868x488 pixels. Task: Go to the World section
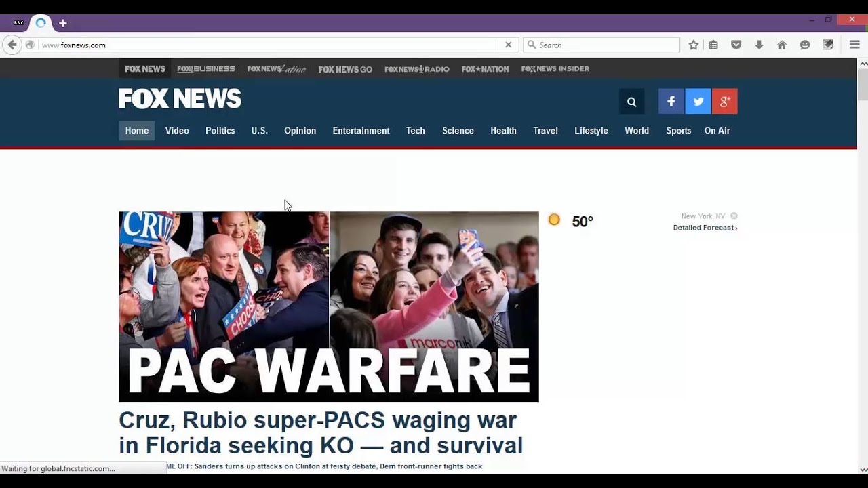click(637, 131)
